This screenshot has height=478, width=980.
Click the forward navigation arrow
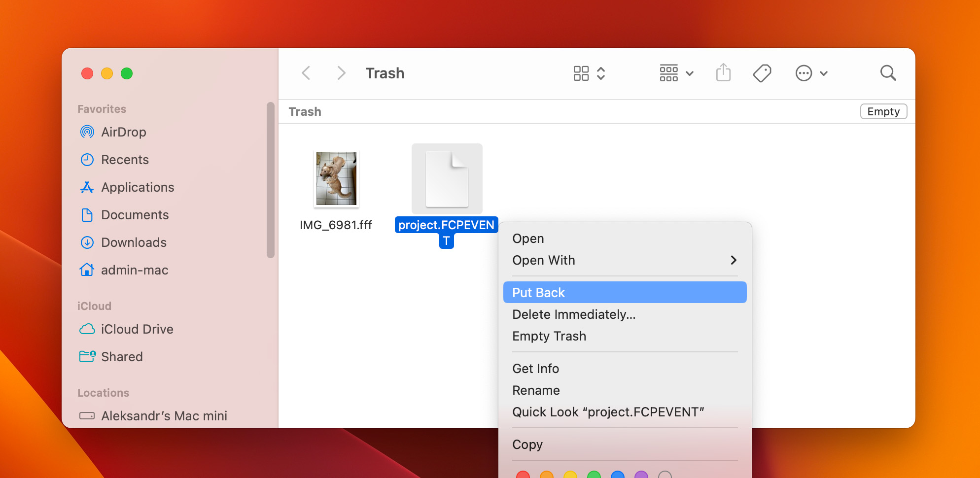coord(341,73)
